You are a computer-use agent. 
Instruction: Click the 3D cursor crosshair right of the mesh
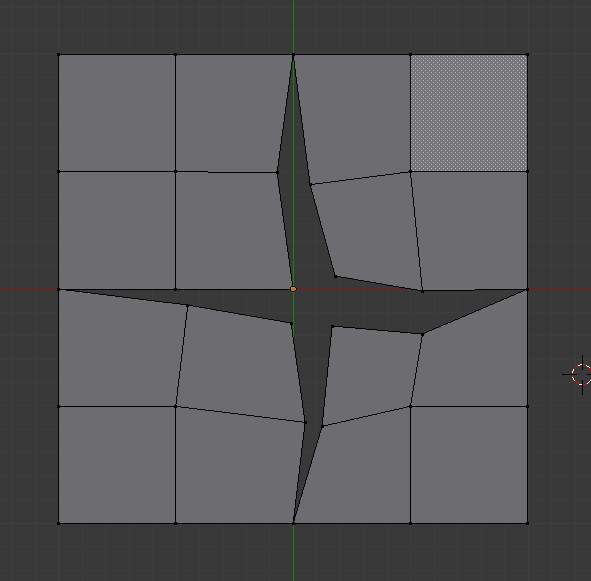(x=581, y=374)
